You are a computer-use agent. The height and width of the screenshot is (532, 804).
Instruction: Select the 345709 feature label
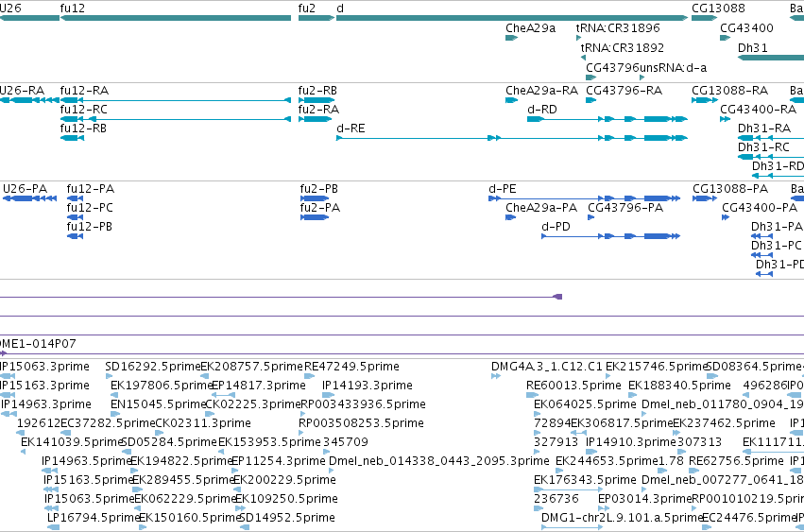(346, 442)
